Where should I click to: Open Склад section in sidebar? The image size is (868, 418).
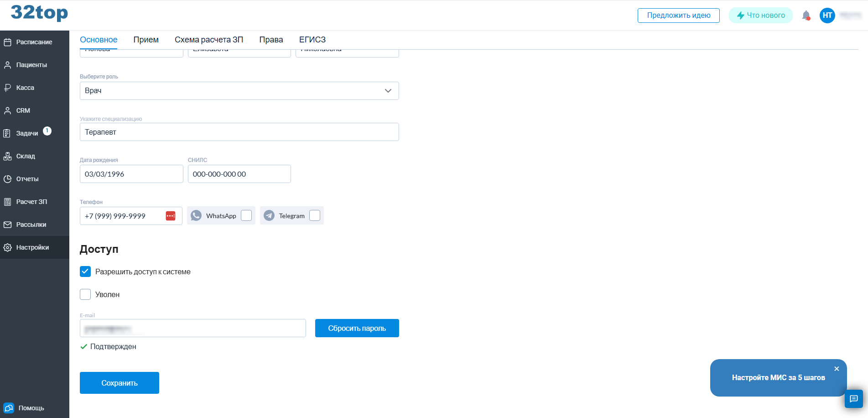coord(26,156)
